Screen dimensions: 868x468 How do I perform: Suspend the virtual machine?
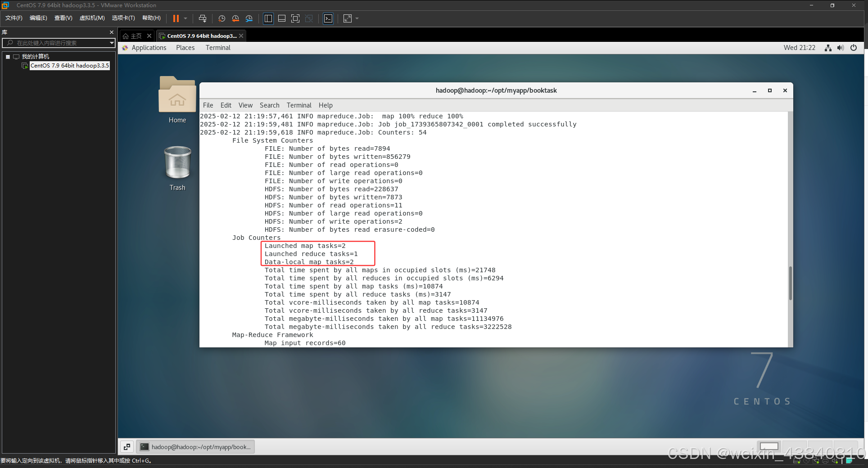coord(176,18)
